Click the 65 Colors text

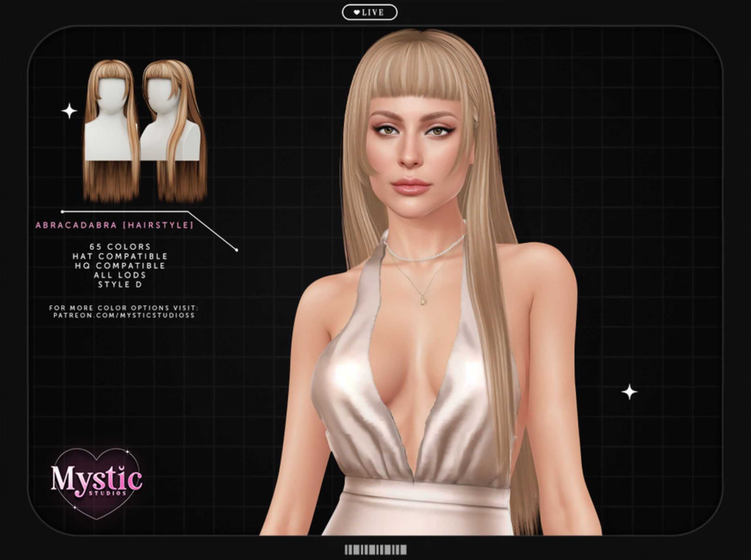click(120, 246)
